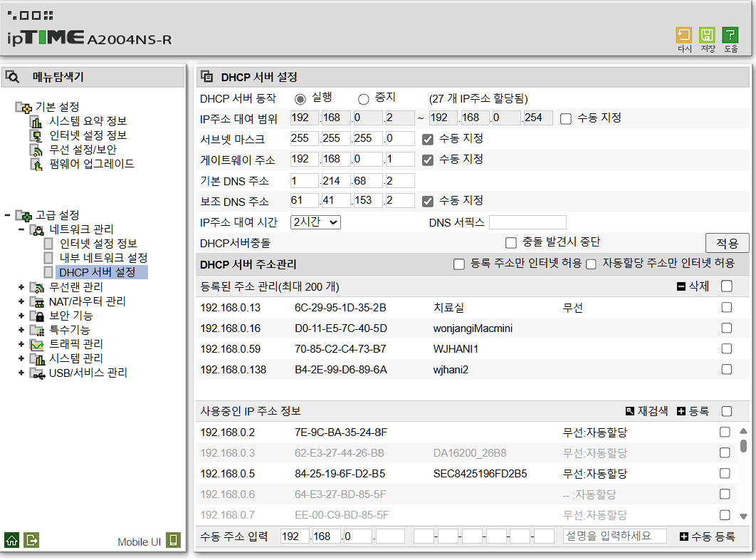The width and height of the screenshot is (756, 560).
Task: Click the 수동 등록 button
Action: pyautogui.click(x=708, y=536)
